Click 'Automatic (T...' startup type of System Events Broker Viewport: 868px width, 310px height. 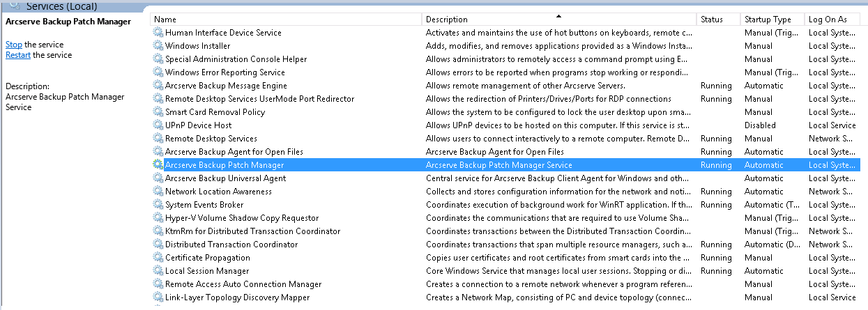coord(772,205)
